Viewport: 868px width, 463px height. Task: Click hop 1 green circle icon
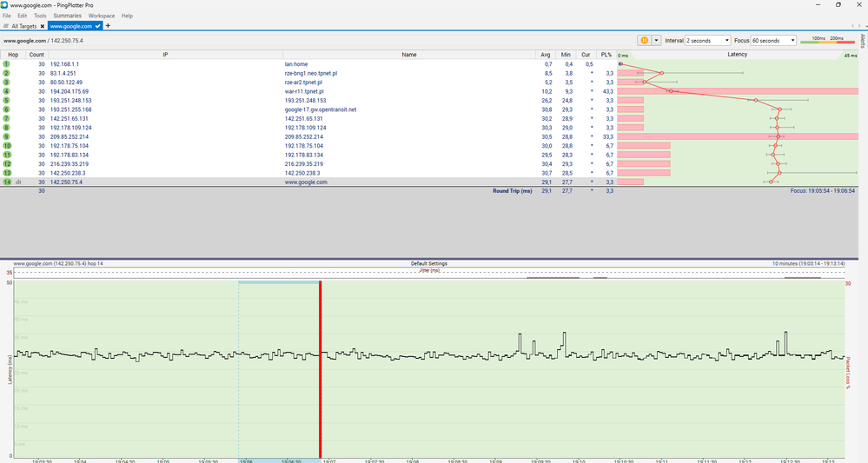pyautogui.click(x=6, y=64)
